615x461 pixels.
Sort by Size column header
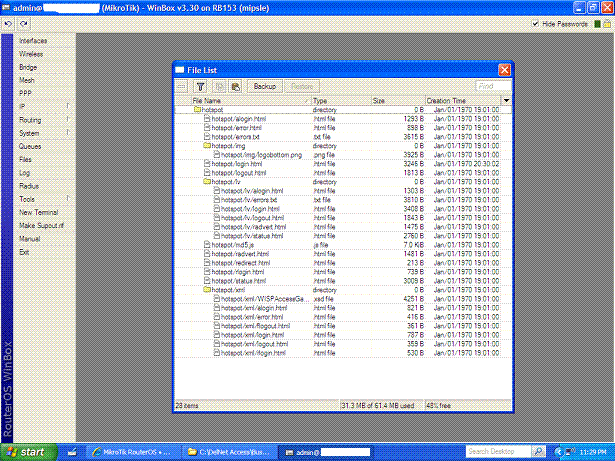pos(398,100)
